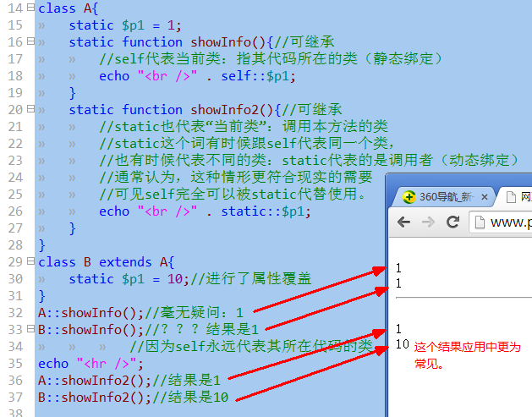This screenshot has height=417, width=532.
Task: Click 'B::showInfo();' call on line 33
Action: (91, 330)
